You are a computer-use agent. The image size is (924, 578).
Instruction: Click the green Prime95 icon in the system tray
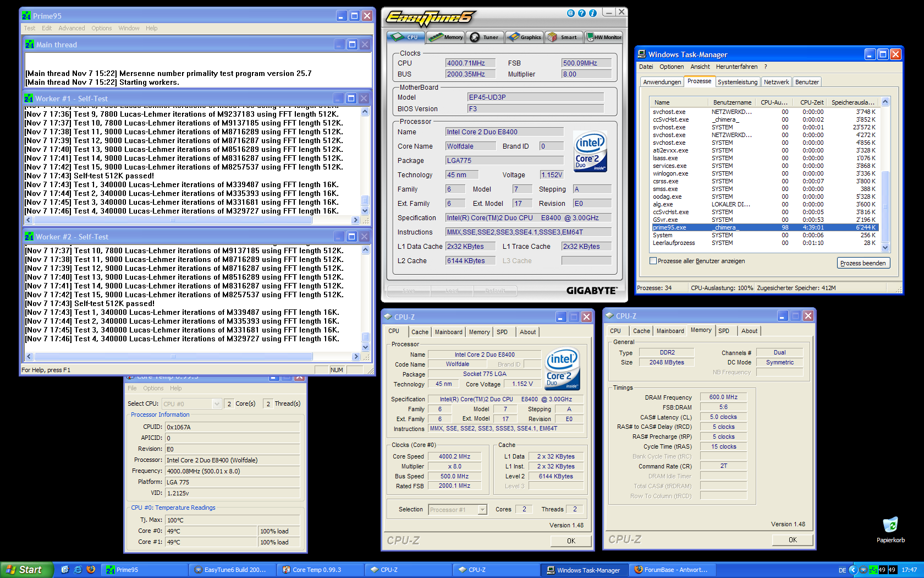(x=873, y=570)
